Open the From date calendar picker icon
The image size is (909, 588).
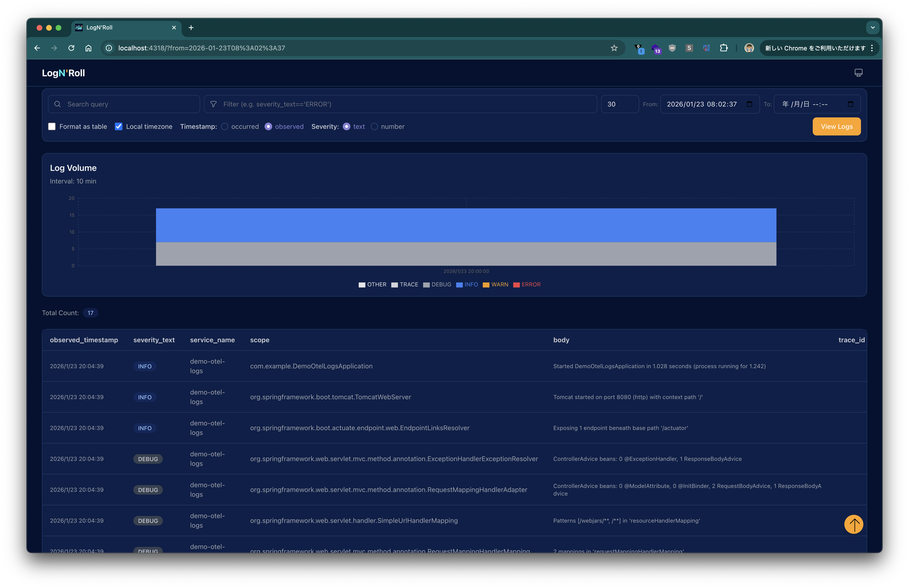(749, 104)
